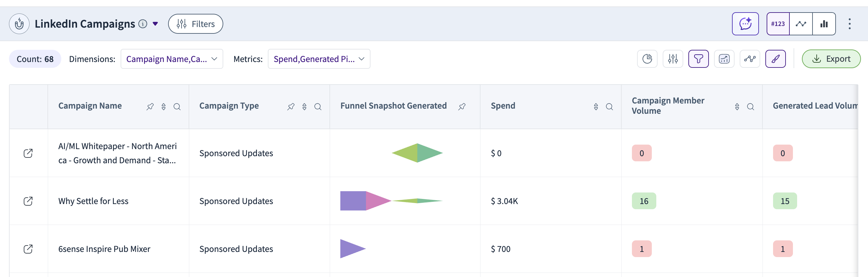The width and height of the screenshot is (868, 277).
Task: Open the three-dot more options menu
Action: [x=849, y=23]
